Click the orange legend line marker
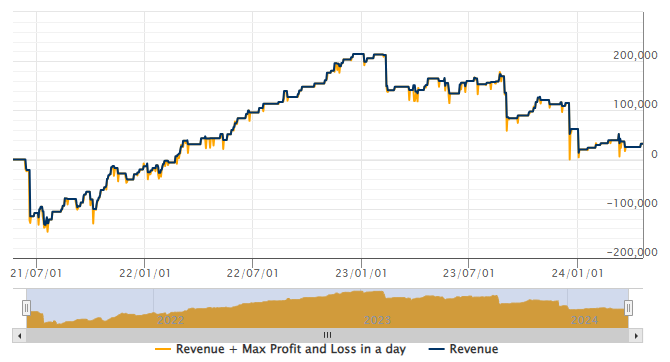670x362 pixels. point(163,350)
